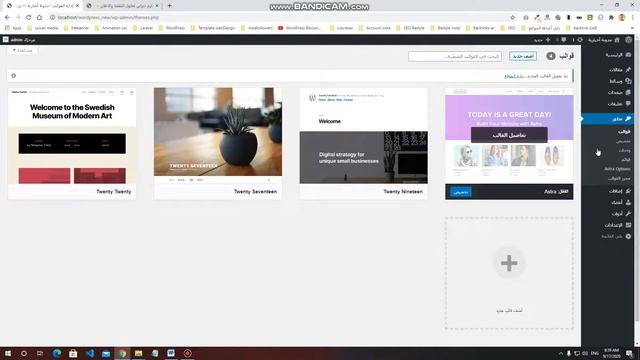
Task: Click the plus Add New Theme tile
Action: [x=509, y=273]
